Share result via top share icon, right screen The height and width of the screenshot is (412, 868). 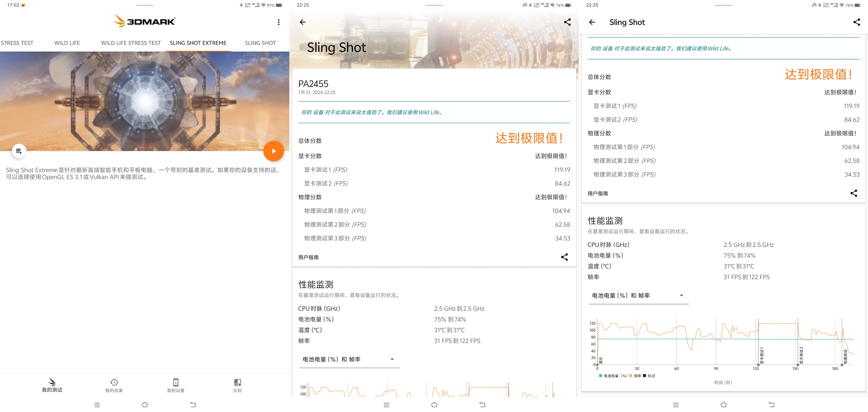point(857,22)
